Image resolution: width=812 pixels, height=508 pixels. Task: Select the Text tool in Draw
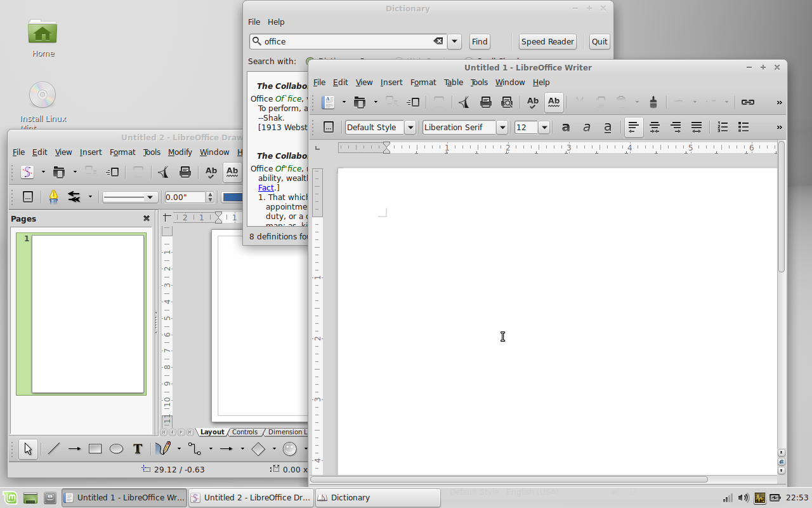137,449
